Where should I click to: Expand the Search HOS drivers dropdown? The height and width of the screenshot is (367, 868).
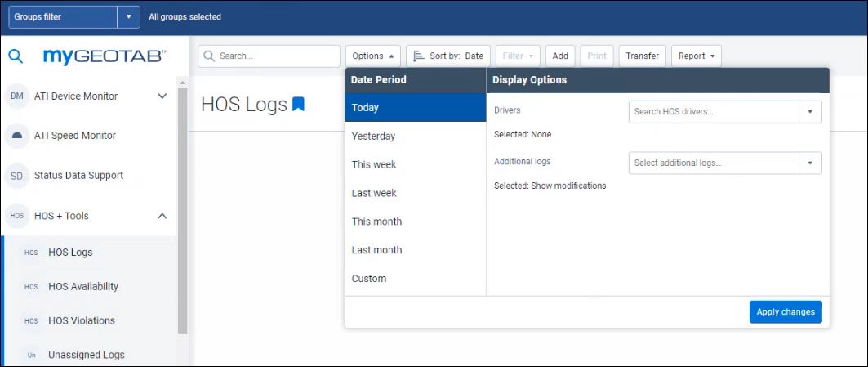(x=810, y=112)
